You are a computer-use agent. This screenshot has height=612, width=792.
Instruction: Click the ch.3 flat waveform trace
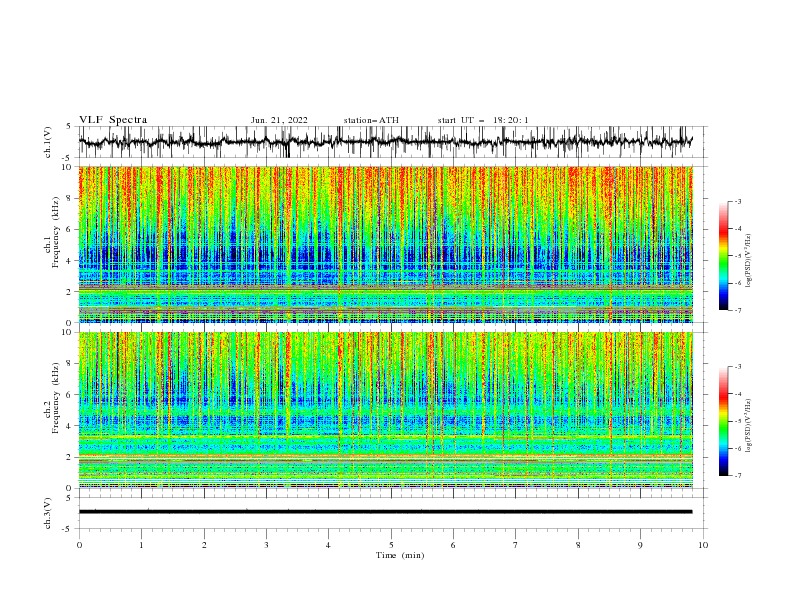click(385, 512)
